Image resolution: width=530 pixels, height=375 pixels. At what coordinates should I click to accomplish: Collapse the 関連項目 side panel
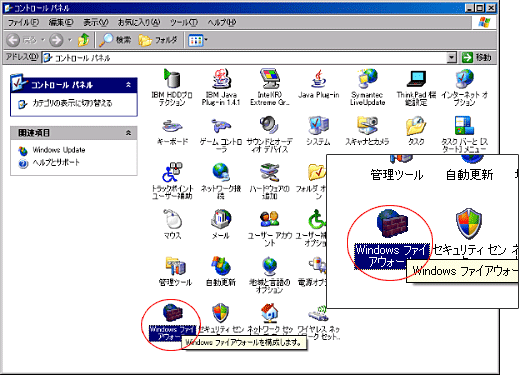[x=128, y=133]
